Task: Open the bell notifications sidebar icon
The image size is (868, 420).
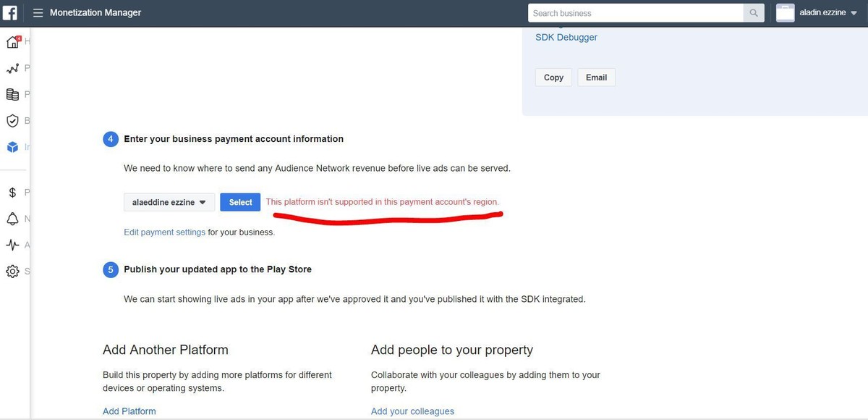Action: [x=12, y=219]
